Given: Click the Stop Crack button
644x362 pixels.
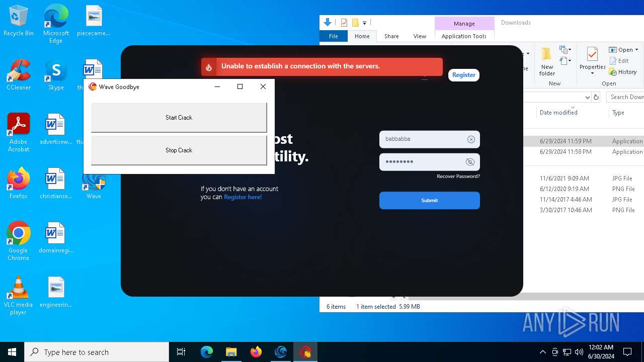Looking at the screenshot, I should pyautogui.click(x=179, y=150).
